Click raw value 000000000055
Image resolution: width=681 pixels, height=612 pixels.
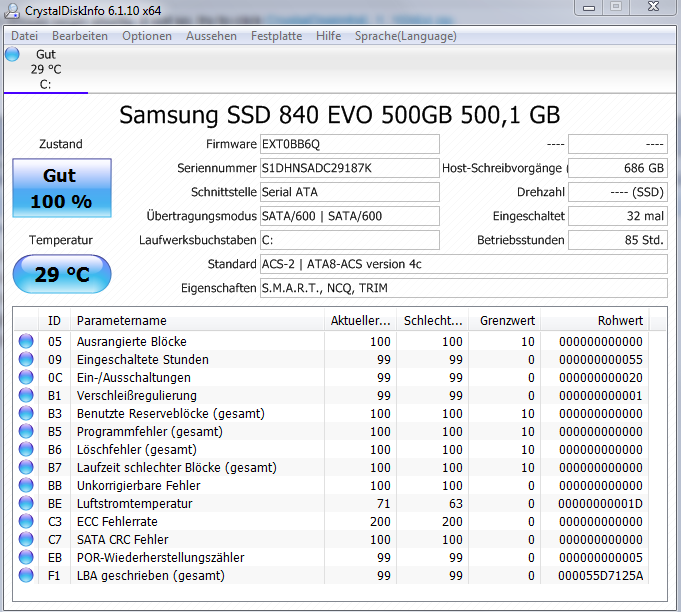601,360
